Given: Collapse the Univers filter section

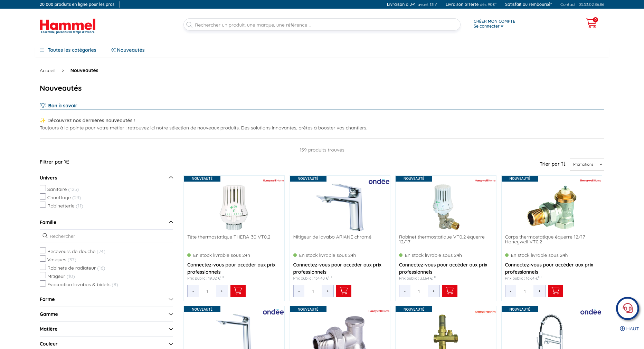Looking at the screenshot, I should point(171,177).
